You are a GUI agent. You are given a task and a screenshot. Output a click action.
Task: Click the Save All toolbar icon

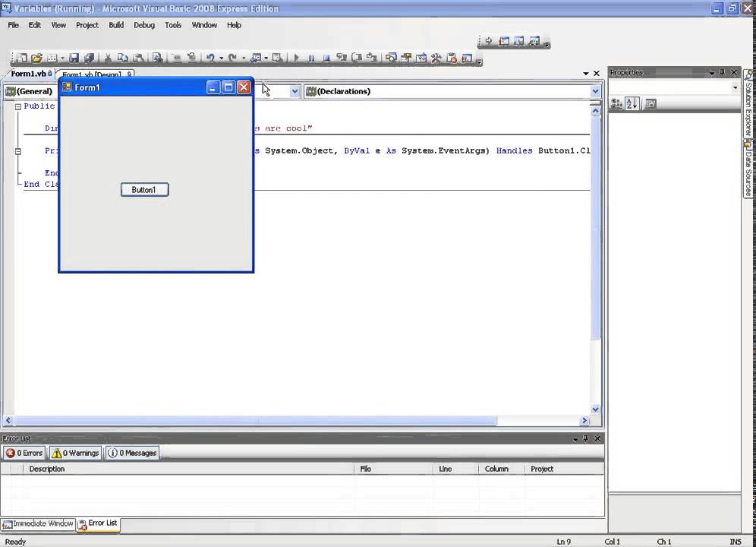[x=89, y=58]
